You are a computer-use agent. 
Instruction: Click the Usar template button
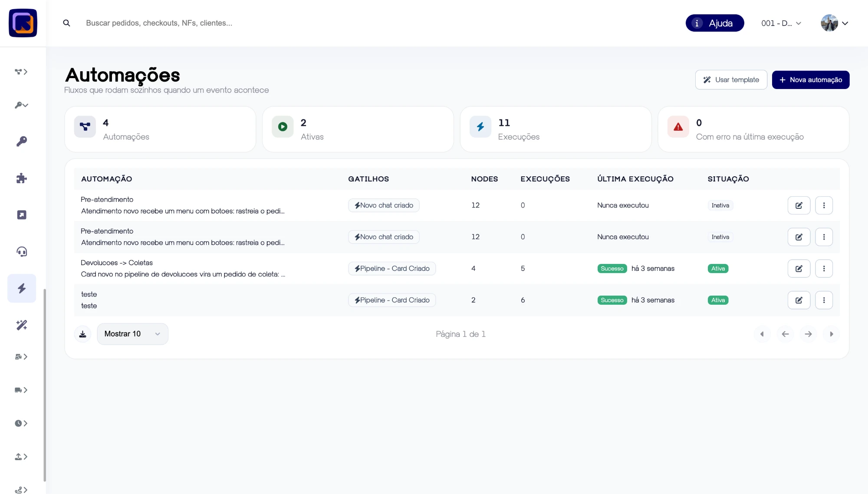(731, 80)
